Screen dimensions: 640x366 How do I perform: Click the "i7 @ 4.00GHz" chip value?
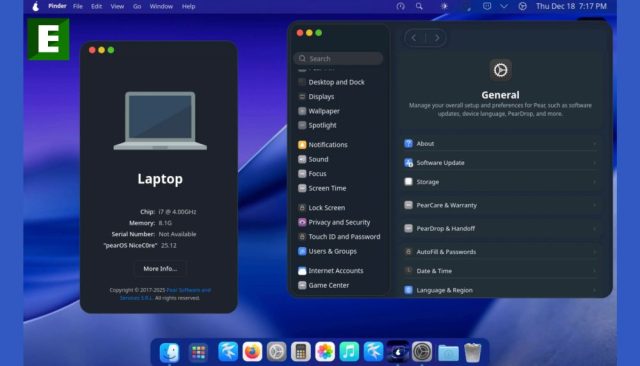pyautogui.click(x=177, y=212)
